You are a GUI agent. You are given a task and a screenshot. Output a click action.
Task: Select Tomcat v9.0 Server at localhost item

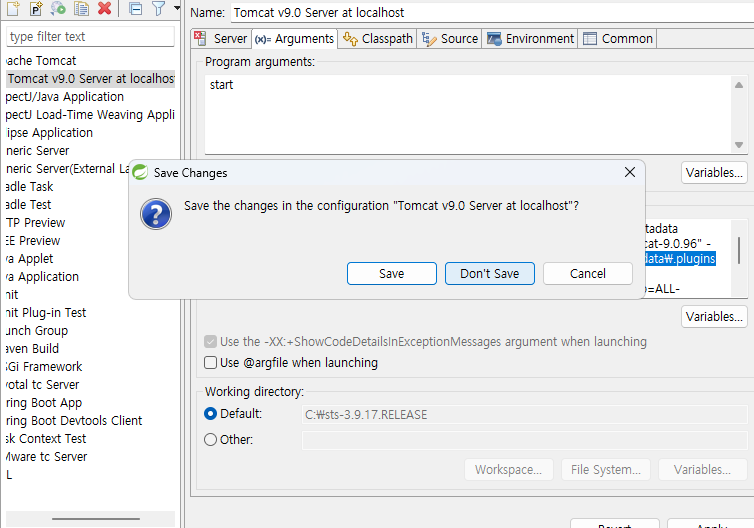pos(90,78)
